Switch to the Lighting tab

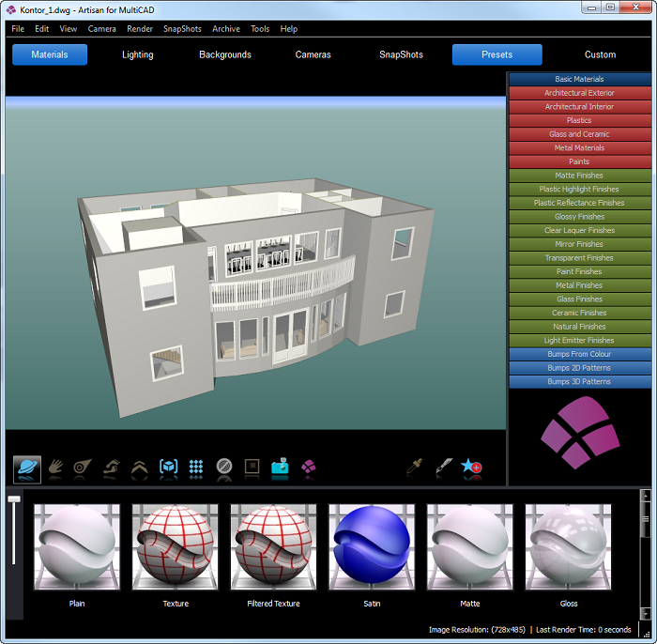click(137, 54)
